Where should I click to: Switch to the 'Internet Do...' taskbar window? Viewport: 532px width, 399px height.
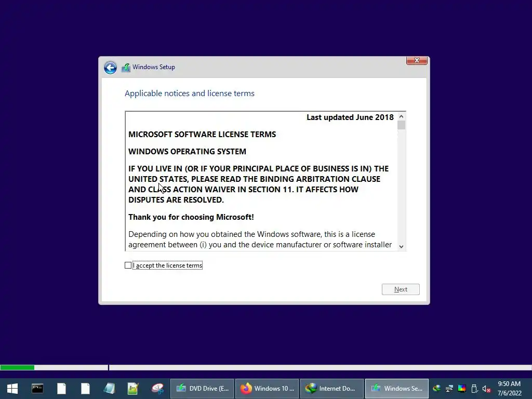tap(332, 389)
